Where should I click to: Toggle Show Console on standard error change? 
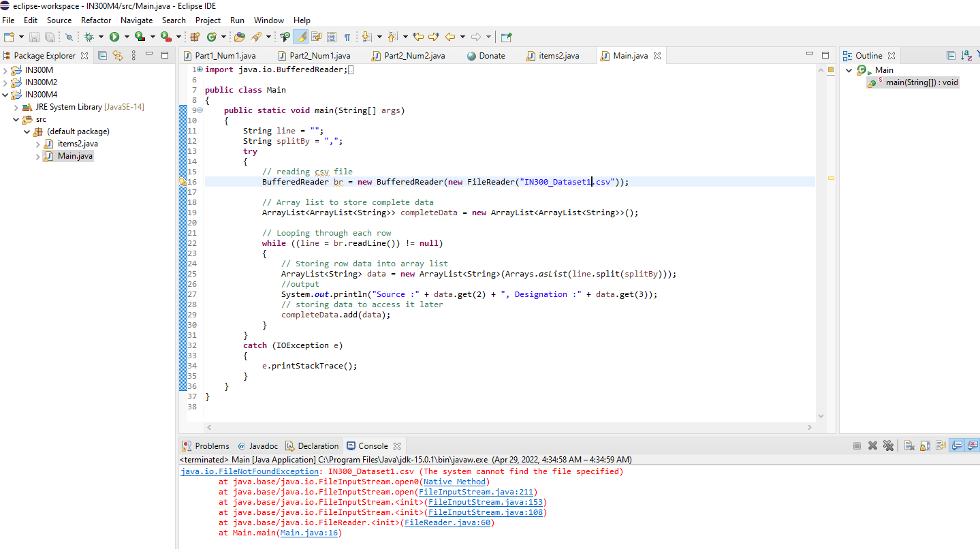click(973, 446)
